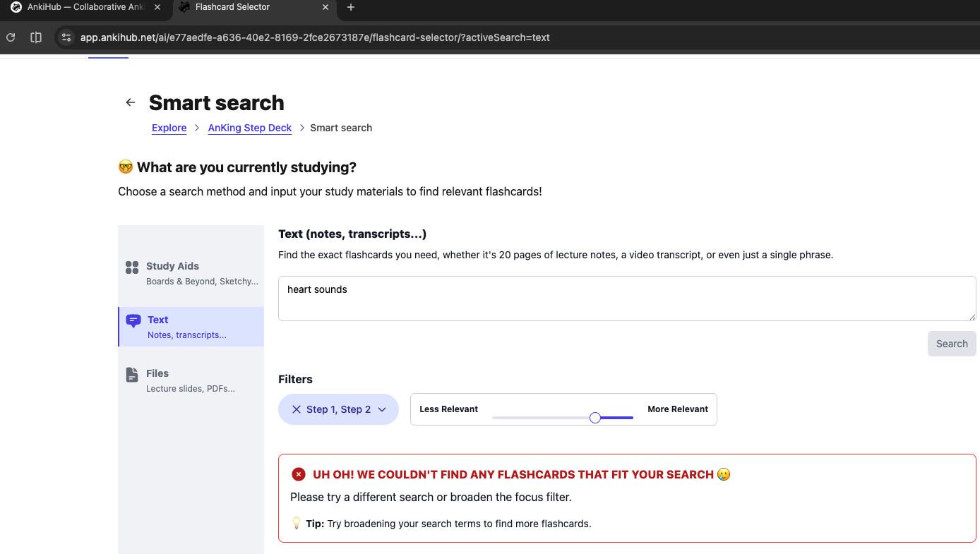This screenshot has height=554, width=980.
Task: Expand the Step 1, Step 2 dropdown chevron
Action: (x=382, y=409)
